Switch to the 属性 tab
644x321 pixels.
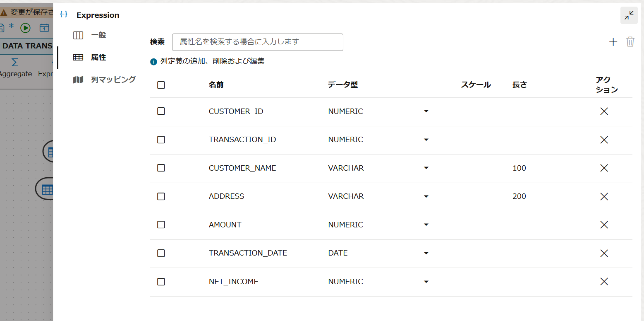[x=98, y=58]
